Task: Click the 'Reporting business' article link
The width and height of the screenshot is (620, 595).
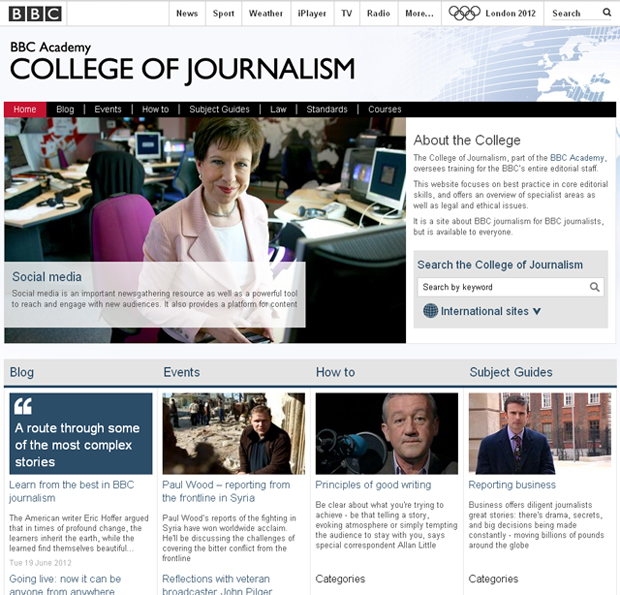Action: [x=512, y=485]
